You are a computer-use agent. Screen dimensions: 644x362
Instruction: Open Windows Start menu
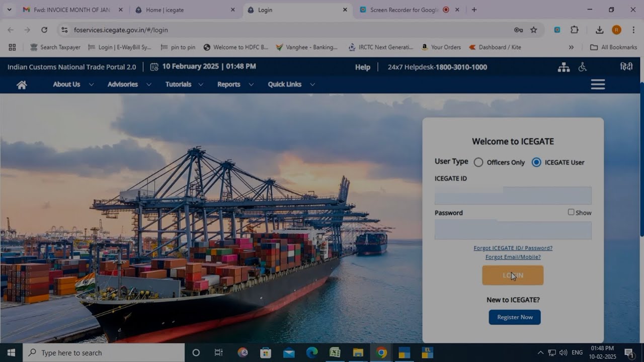click(11, 352)
